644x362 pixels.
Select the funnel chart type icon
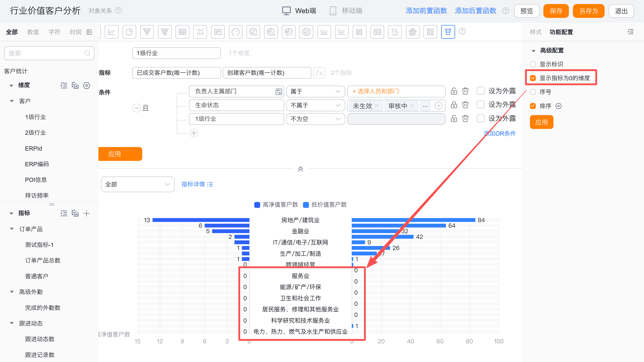click(x=147, y=32)
